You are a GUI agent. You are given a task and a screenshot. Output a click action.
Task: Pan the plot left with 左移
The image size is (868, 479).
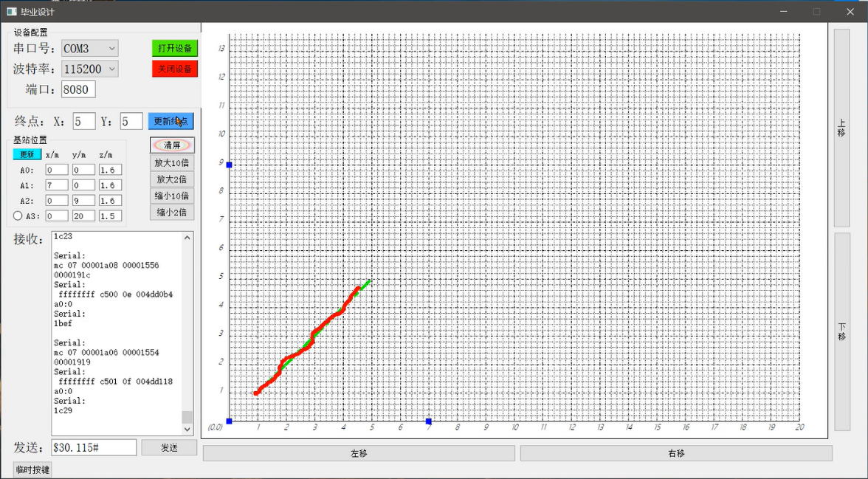click(359, 453)
